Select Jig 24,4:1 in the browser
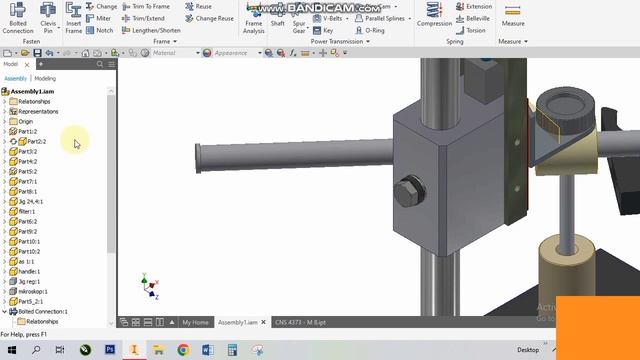 pyautogui.click(x=30, y=201)
